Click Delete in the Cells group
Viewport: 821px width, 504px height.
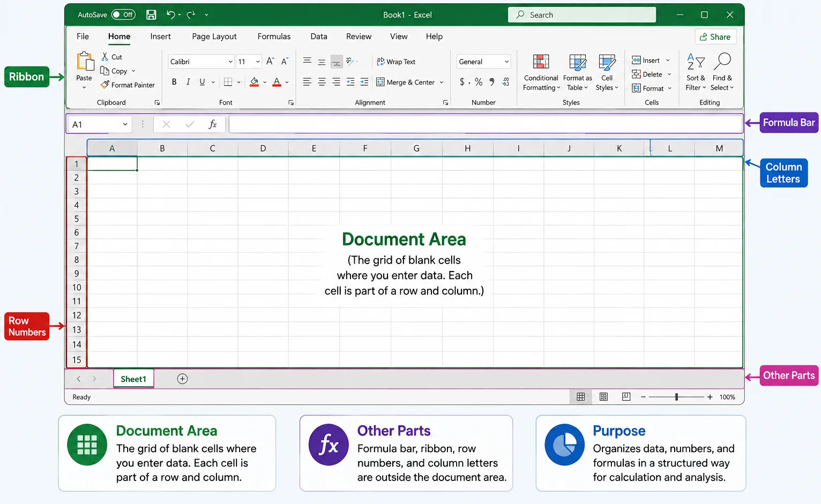tap(651, 74)
